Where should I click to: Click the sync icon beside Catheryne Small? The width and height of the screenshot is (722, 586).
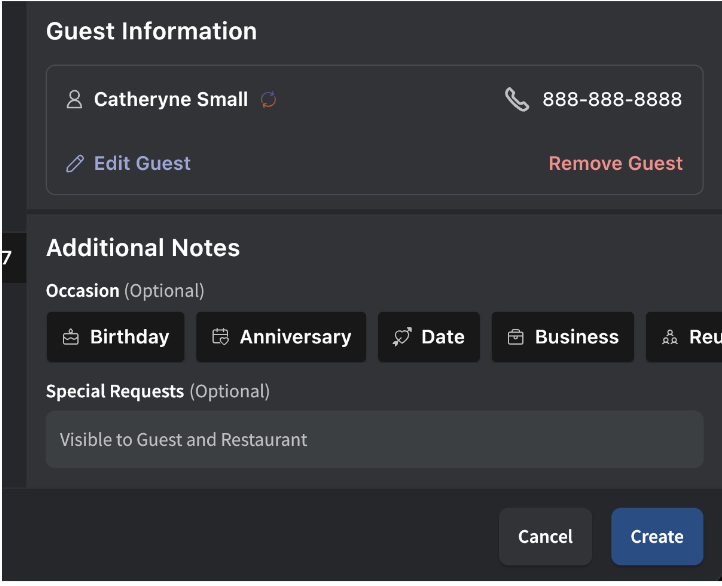tap(268, 100)
